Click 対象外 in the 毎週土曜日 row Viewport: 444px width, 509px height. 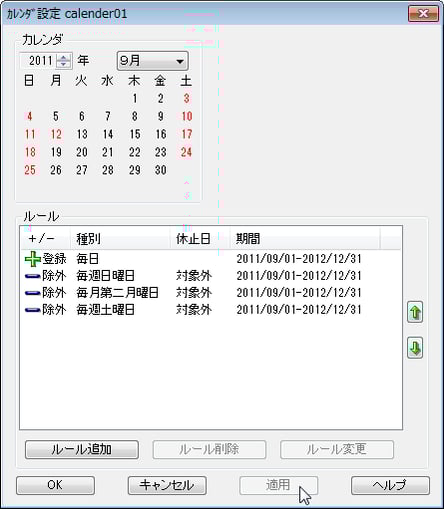(x=194, y=310)
